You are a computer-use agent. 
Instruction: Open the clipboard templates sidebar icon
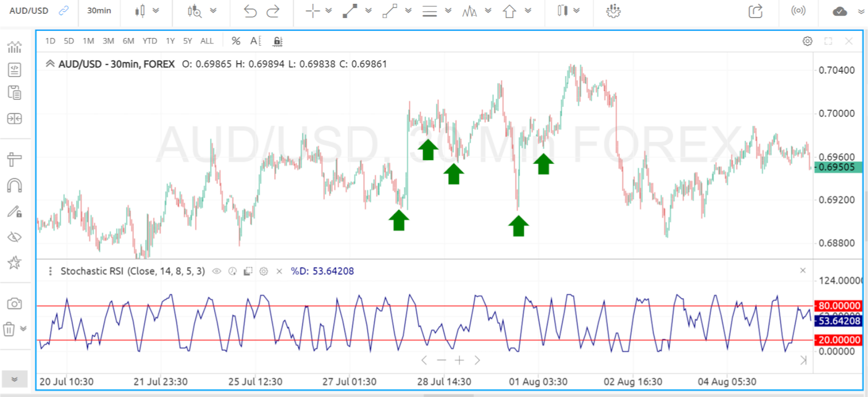click(15, 93)
